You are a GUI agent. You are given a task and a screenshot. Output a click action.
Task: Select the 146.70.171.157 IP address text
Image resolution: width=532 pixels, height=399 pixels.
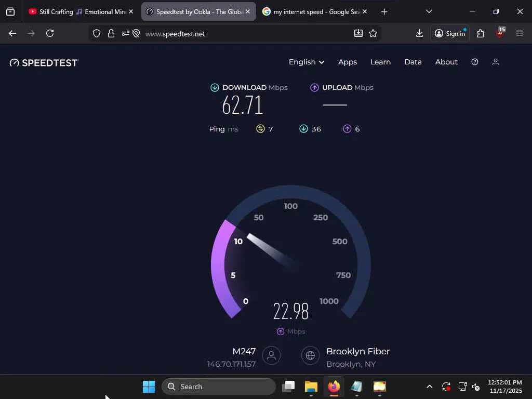pos(231,364)
